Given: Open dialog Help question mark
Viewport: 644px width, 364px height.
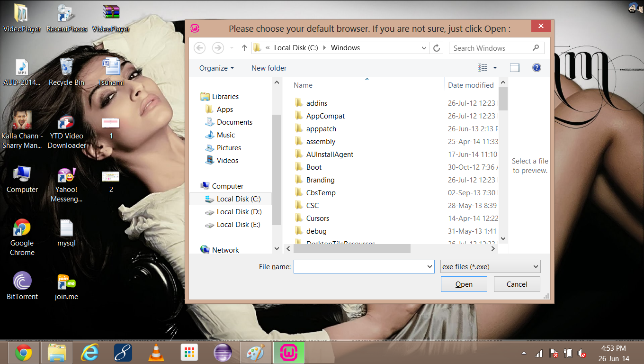Looking at the screenshot, I should pyautogui.click(x=537, y=68).
